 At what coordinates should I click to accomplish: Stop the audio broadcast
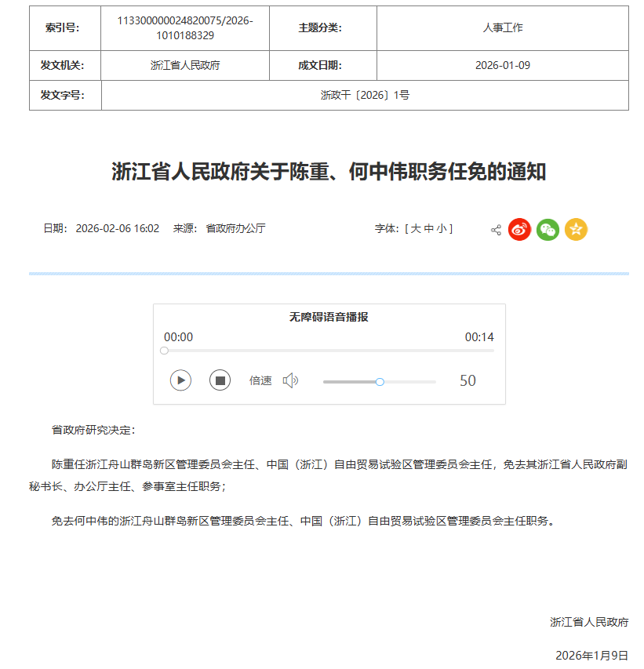click(x=220, y=380)
